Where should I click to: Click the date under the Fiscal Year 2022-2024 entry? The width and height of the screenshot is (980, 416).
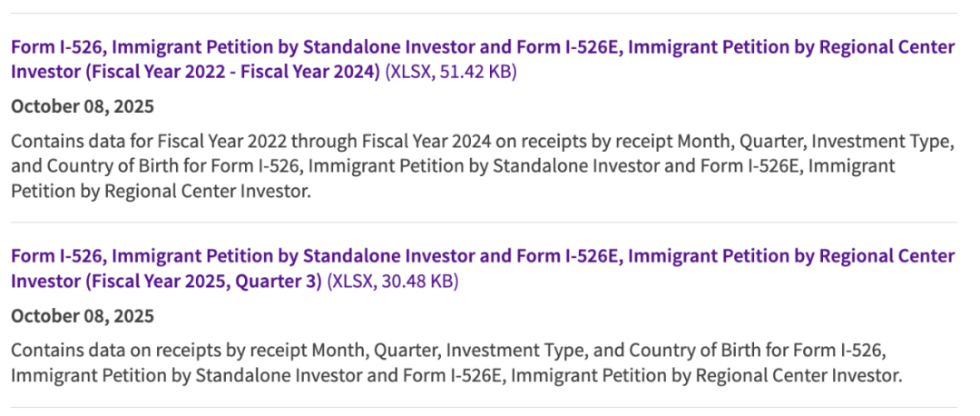tap(83, 106)
